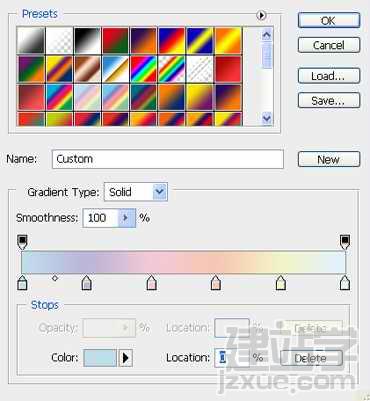370x401 pixels.
Task: Click the light blue Color swatch
Action: tap(100, 358)
